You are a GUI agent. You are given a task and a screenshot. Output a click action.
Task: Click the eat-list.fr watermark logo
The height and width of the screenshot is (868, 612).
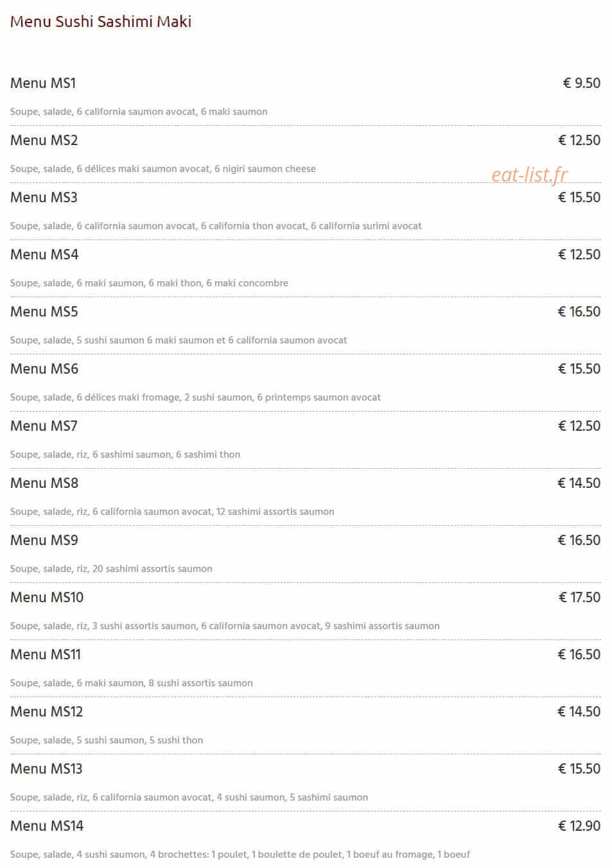click(530, 175)
